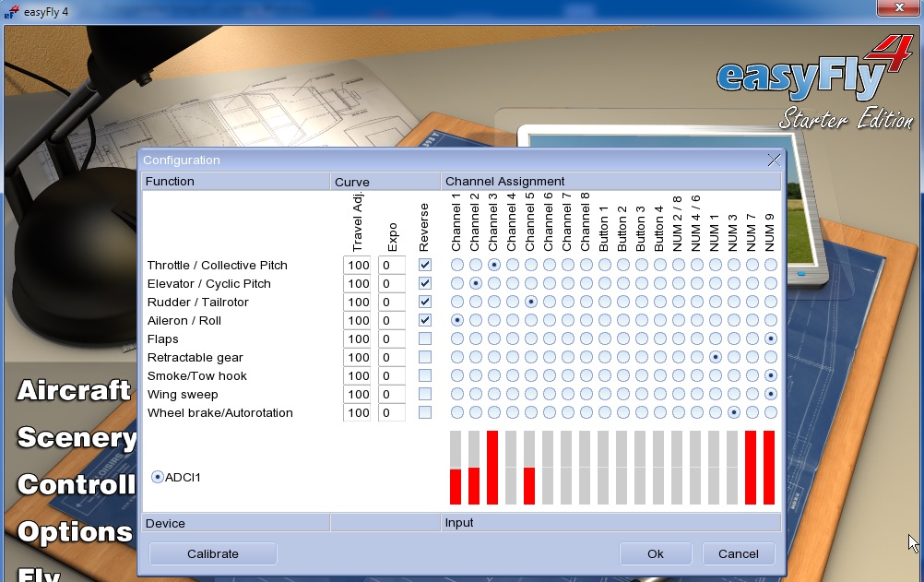924x582 pixels.
Task: Assign Rudder / Tailrotor to Channel 7
Action: [x=567, y=302]
